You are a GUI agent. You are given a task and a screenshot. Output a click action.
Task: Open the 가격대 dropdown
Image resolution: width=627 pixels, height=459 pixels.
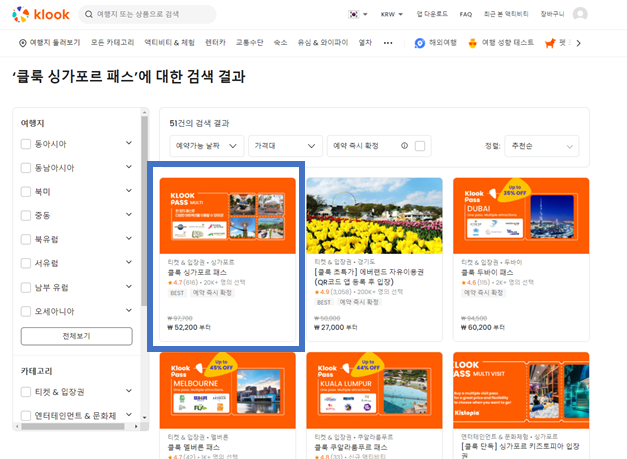point(285,146)
